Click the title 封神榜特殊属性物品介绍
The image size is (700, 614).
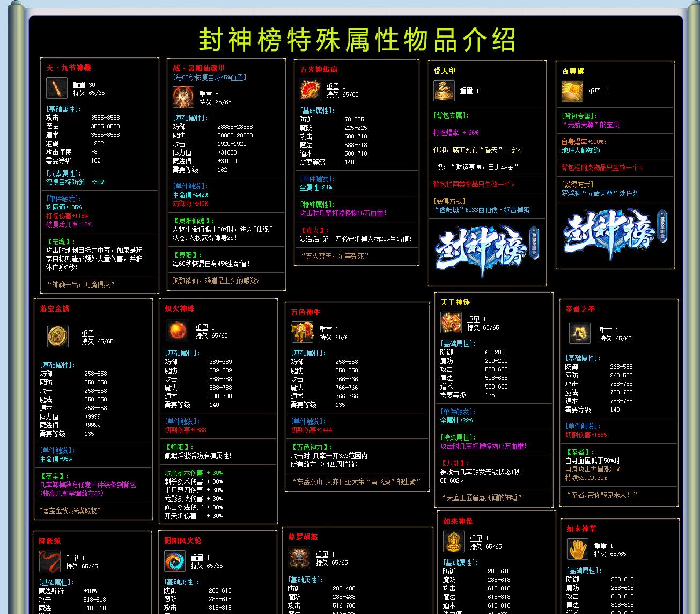coord(357,40)
